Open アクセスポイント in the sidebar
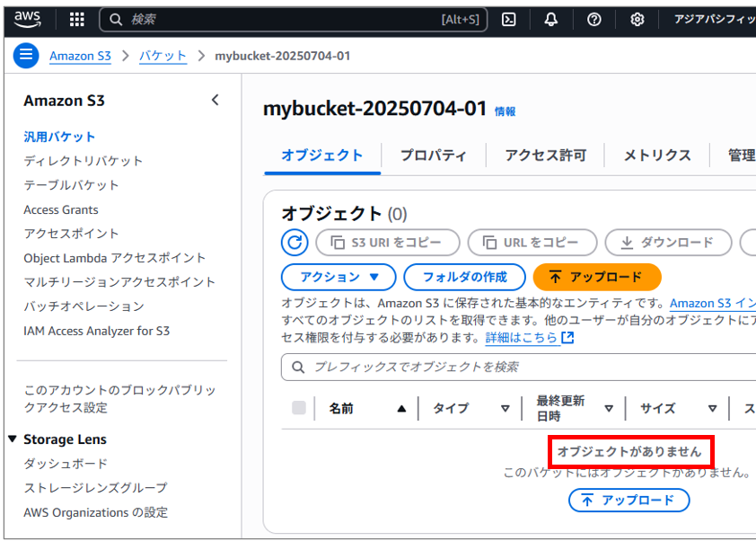The image size is (756, 541). click(x=71, y=234)
